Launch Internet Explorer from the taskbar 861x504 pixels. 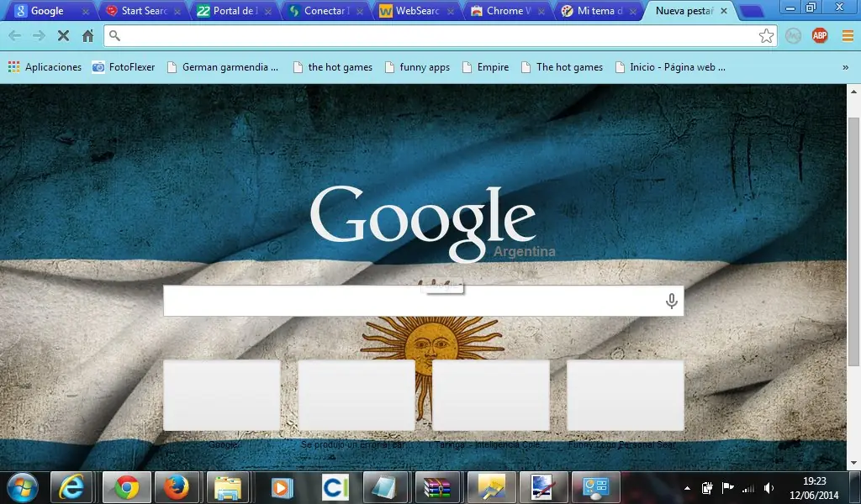[71, 487]
